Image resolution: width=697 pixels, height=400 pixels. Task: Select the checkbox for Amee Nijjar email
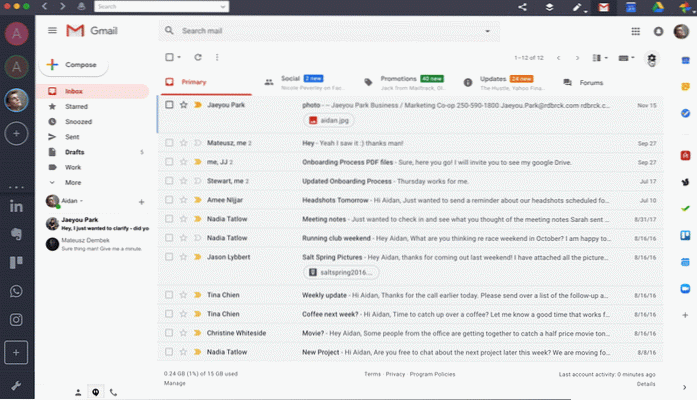point(169,200)
